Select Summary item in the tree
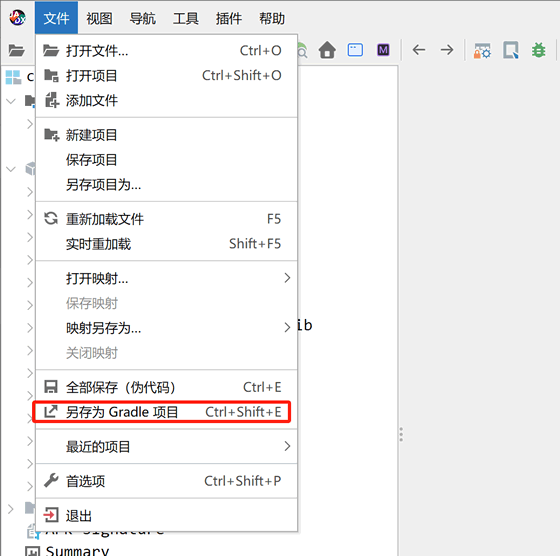This screenshot has width=560, height=556. tap(77, 550)
